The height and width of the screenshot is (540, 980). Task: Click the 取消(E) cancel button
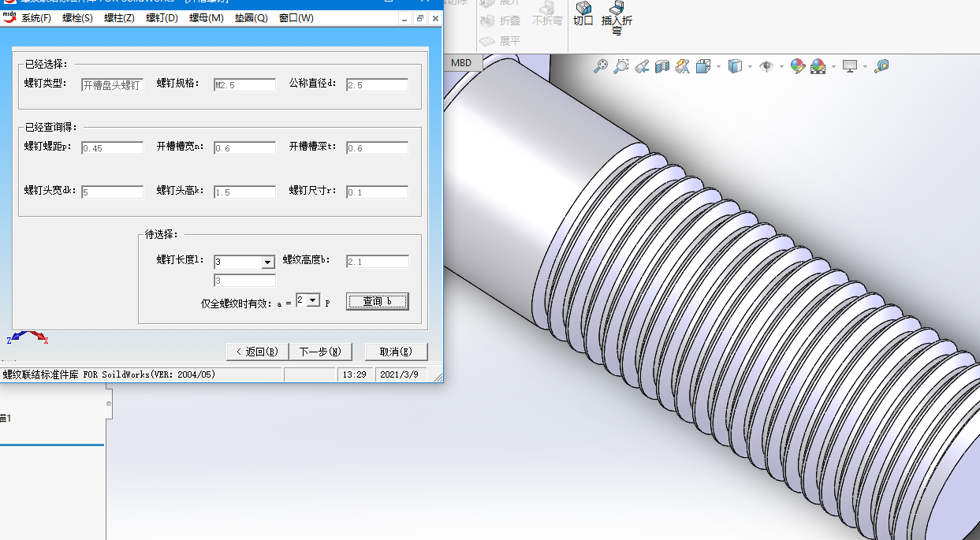(x=396, y=352)
